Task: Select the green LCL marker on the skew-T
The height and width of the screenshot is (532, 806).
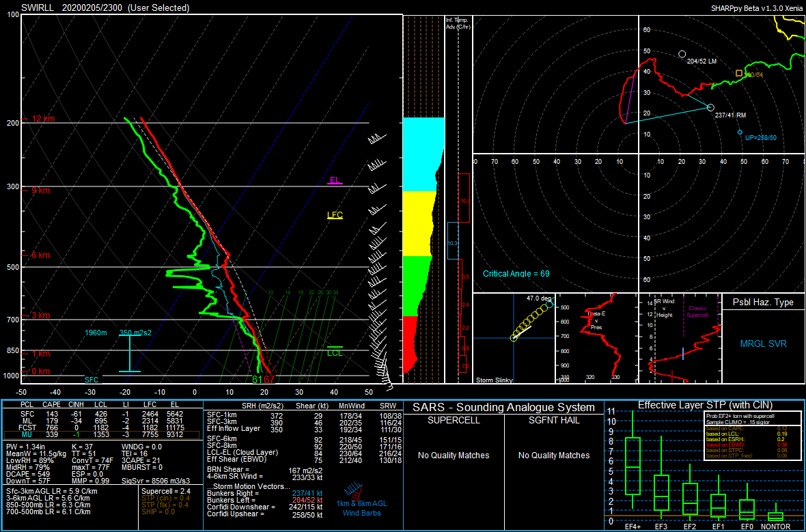Action: coord(335,350)
